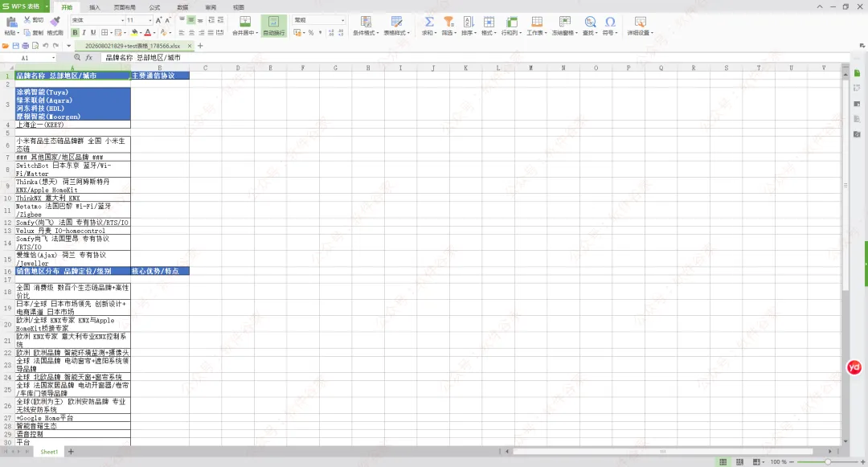
Task: Click the Cut (剪切) scissors icon
Action: 27,20
